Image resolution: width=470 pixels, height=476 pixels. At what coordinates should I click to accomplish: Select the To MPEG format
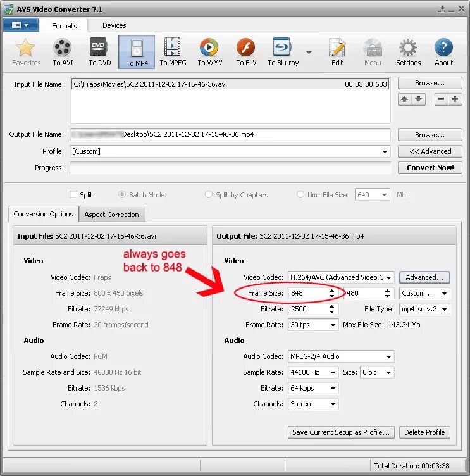point(173,52)
